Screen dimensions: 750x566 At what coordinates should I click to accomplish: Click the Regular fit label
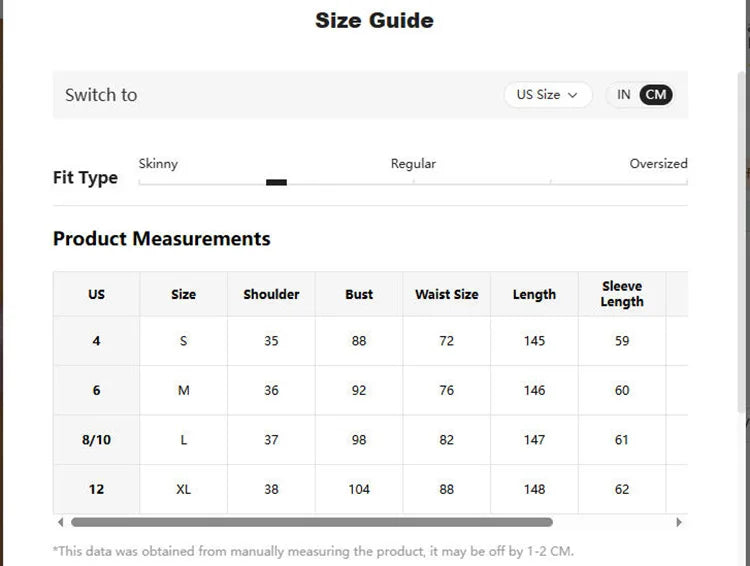[x=413, y=164]
